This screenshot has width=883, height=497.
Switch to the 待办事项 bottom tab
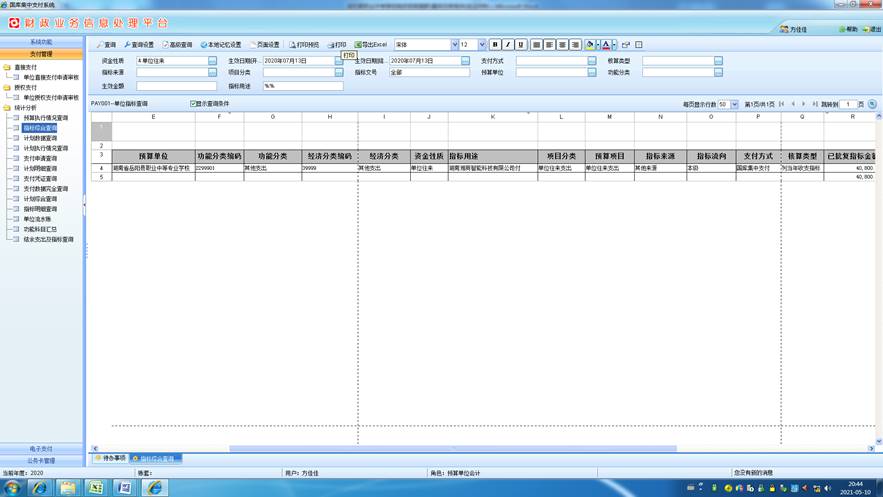(x=111, y=458)
